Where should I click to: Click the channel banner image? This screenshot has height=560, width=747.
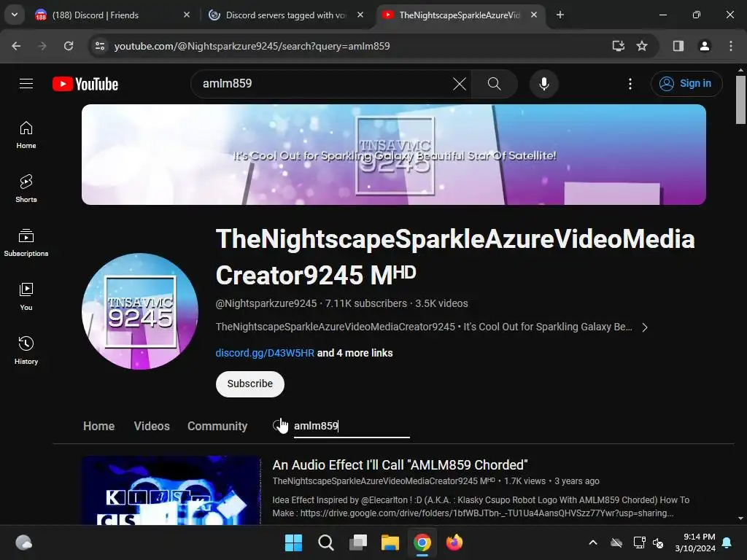393,155
